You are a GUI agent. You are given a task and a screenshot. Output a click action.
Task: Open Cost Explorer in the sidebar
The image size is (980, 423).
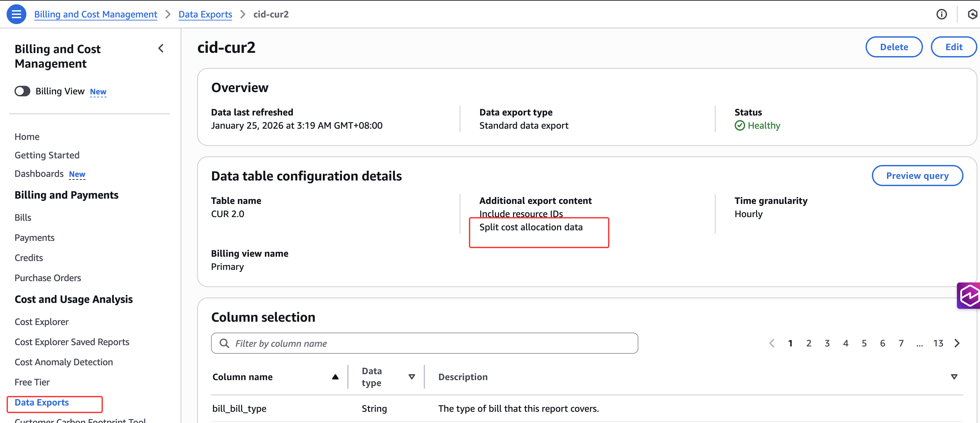[x=42, y=322]
